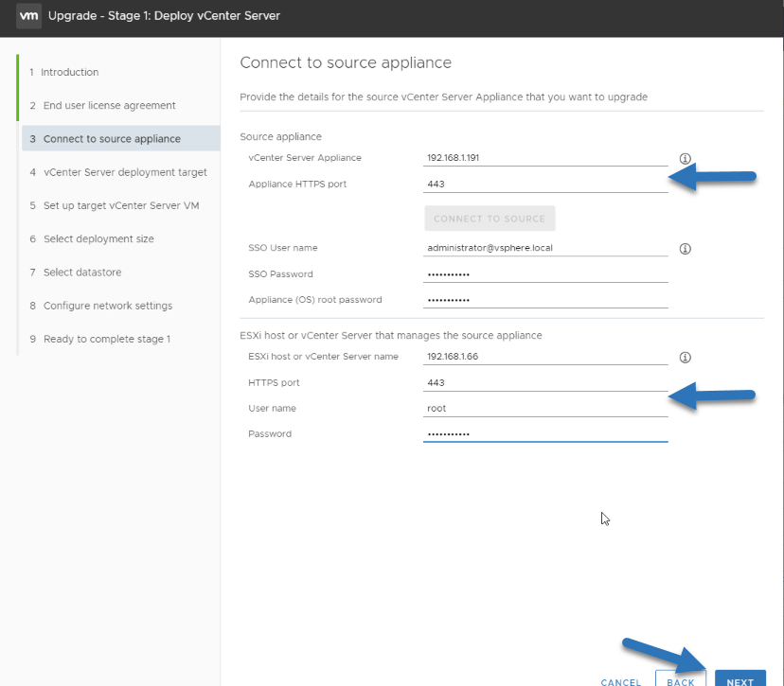
Task: Click the NEXT button
Action: click(740, 678)
